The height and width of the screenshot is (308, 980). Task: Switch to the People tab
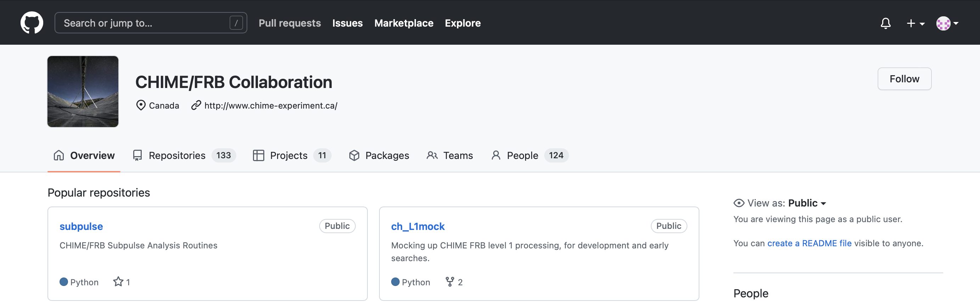pyautogui.click(x=530, y=155)
